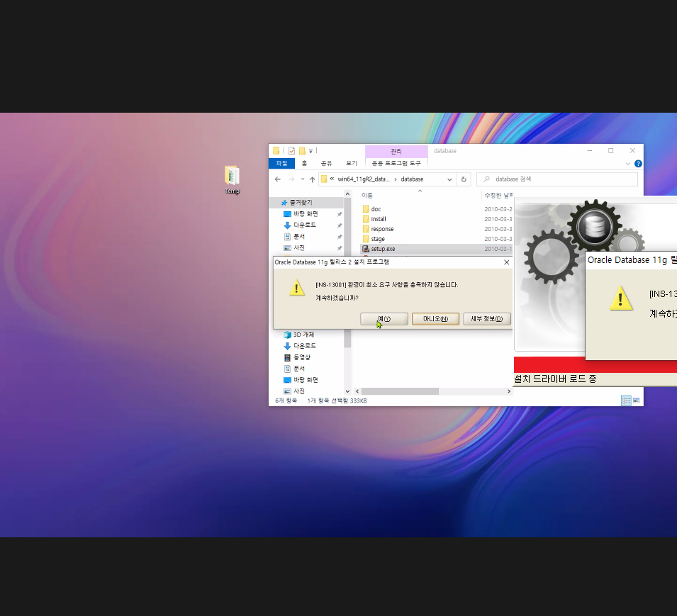Click navigation pane scrollbar down arrow

click(x=347, y=391)
